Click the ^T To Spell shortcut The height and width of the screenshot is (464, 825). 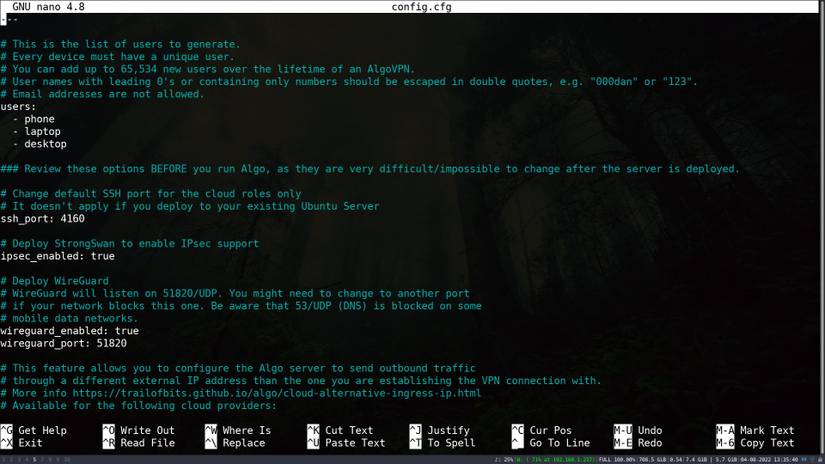click(442, 443)
